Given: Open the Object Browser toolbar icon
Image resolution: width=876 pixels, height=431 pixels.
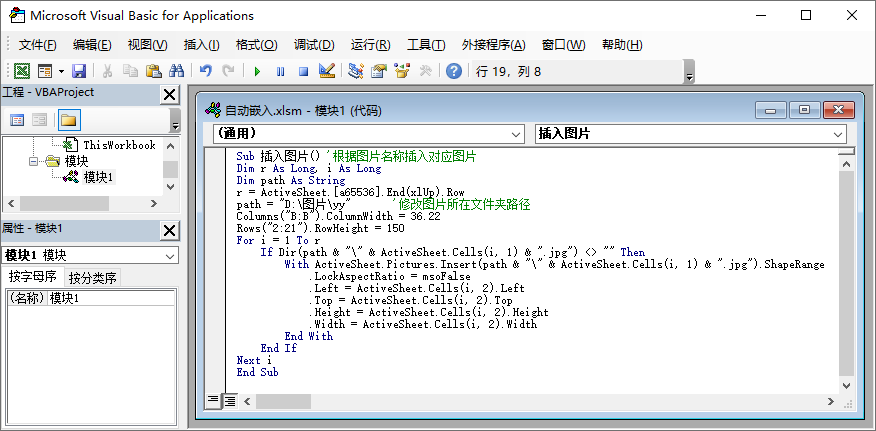Looking at the screenshot, I should pos(402,71).
